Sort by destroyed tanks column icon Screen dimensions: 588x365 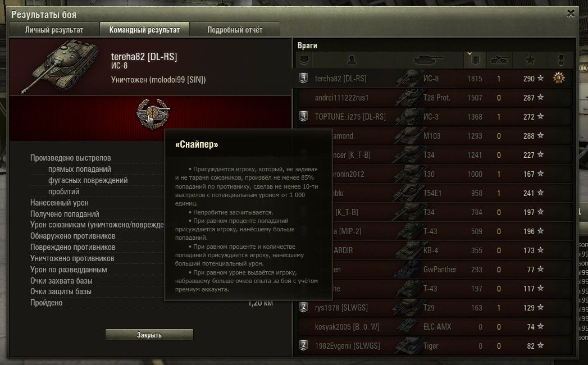[x=499, y=60]
